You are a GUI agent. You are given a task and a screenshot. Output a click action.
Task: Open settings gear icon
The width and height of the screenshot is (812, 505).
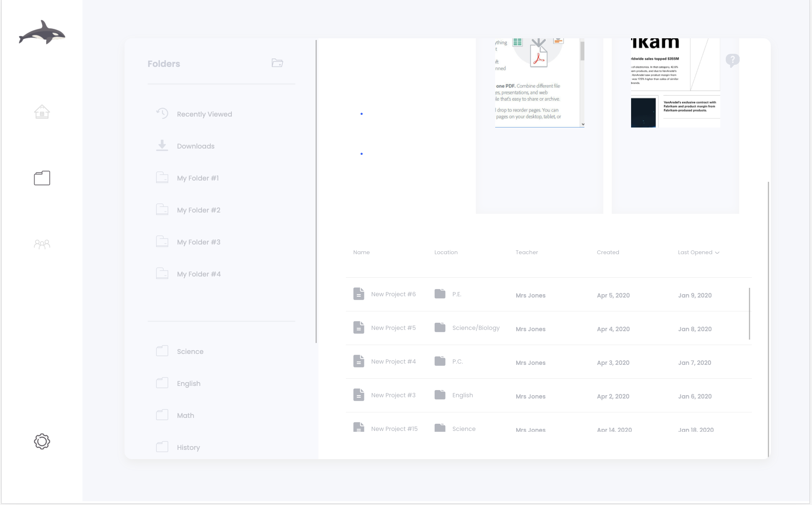[x=42, y=441]
